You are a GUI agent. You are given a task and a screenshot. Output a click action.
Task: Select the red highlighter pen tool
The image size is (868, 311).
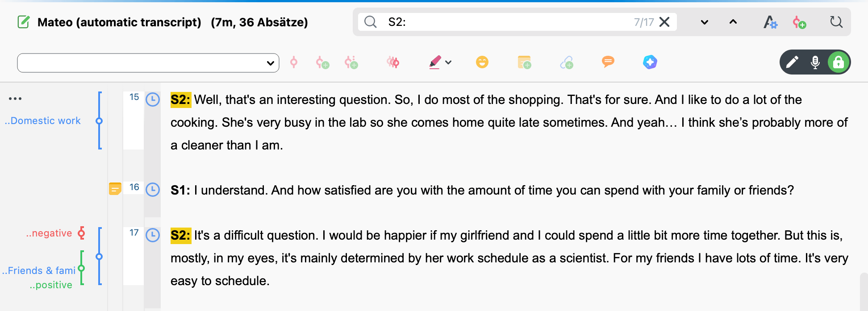[x=435, y=62]
